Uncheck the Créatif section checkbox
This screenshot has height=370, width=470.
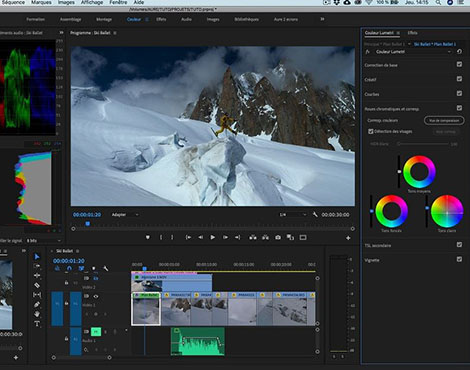[459, 79]
